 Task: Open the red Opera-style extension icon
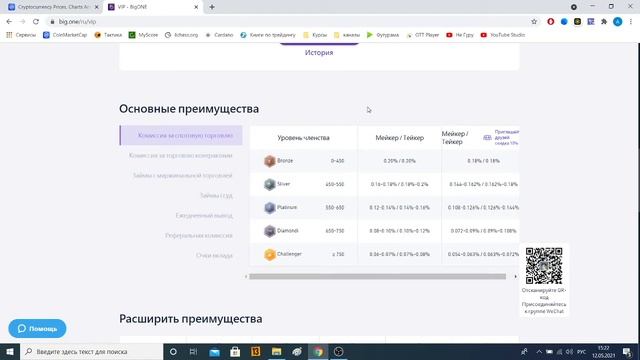[551, 22]
